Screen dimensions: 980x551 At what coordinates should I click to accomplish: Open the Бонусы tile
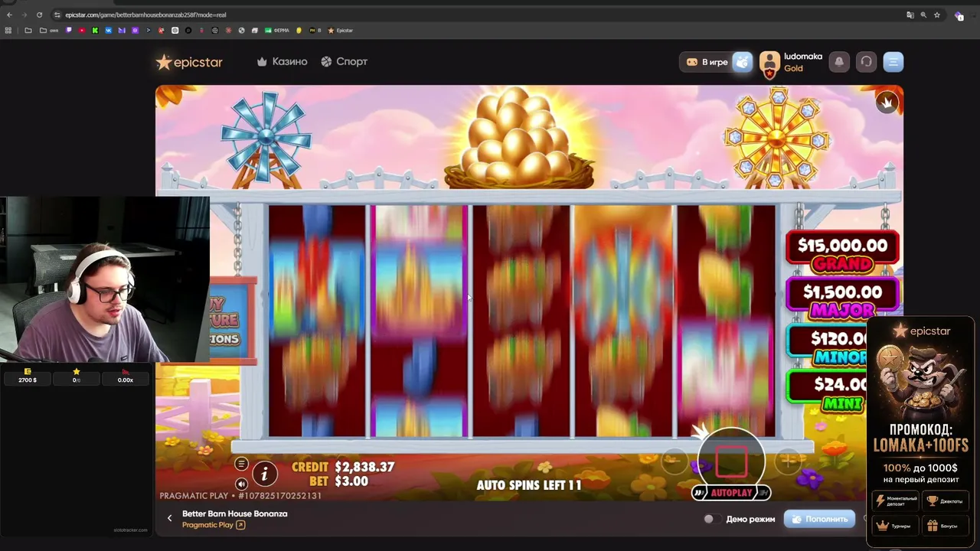946,526
